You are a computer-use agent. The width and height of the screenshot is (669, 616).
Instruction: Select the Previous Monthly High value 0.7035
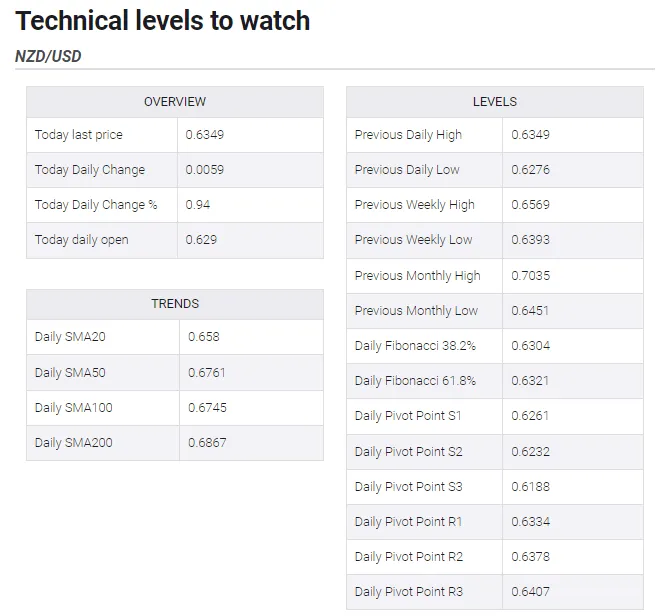click(x=531, y=276)
